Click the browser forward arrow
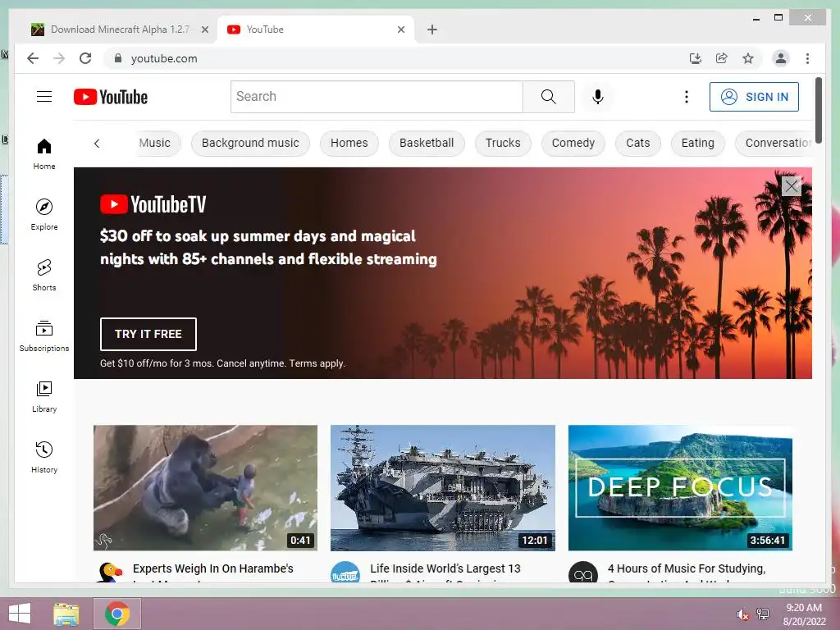 point(59,58)
